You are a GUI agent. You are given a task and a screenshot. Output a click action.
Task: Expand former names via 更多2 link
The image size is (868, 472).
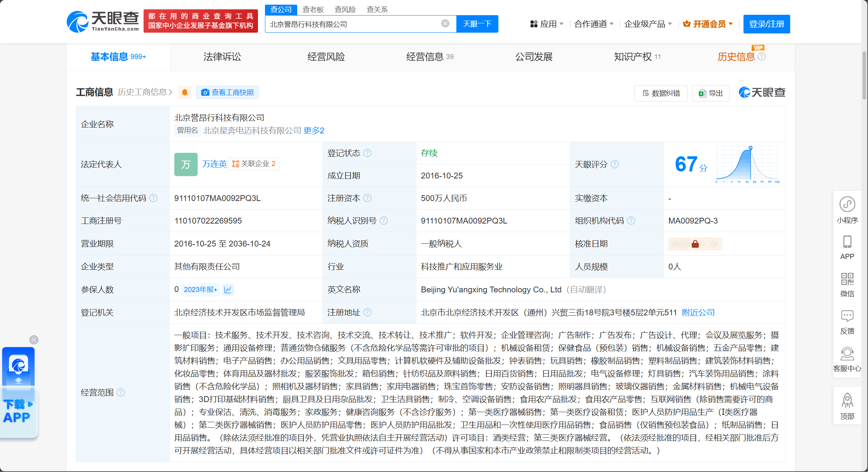[314, 131]
